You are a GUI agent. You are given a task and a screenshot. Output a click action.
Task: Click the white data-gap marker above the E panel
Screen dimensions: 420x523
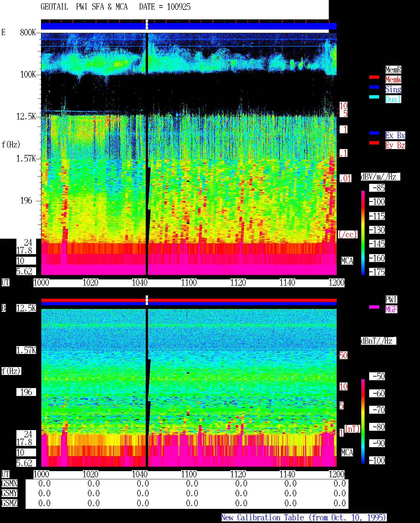147,24
